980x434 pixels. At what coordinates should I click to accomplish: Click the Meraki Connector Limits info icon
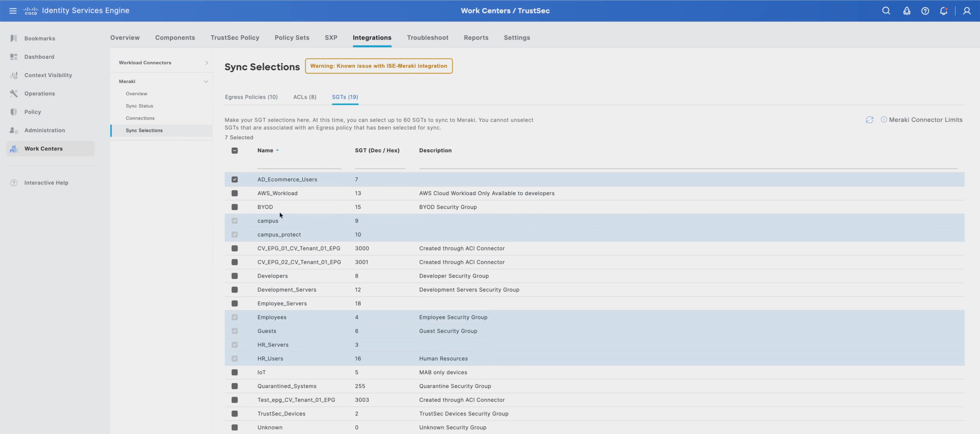click(x=884, y=119)
